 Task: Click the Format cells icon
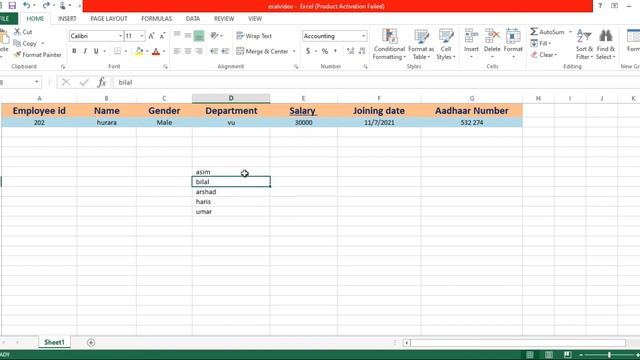point(513,36)
